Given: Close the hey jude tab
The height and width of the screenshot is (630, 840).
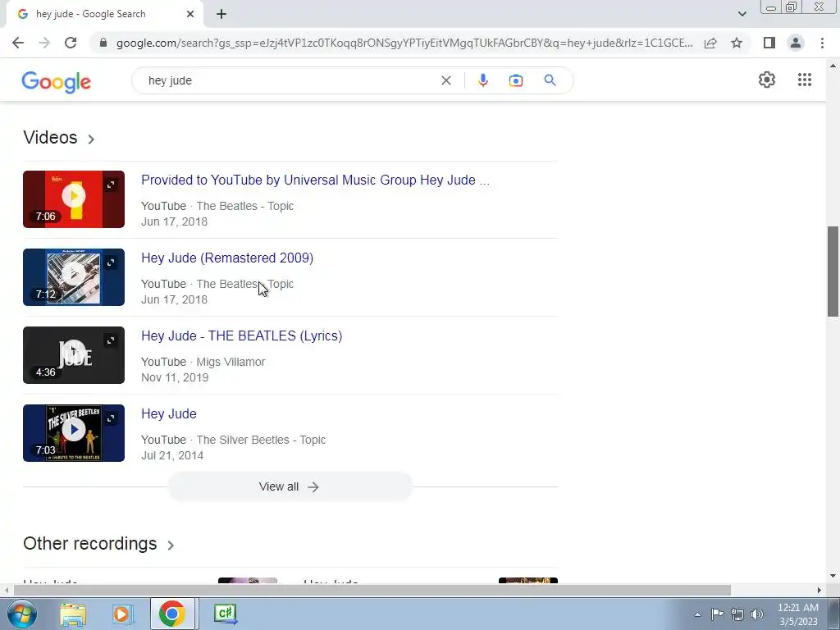Looking at the screenshot, I should click(x=190, y=14).
